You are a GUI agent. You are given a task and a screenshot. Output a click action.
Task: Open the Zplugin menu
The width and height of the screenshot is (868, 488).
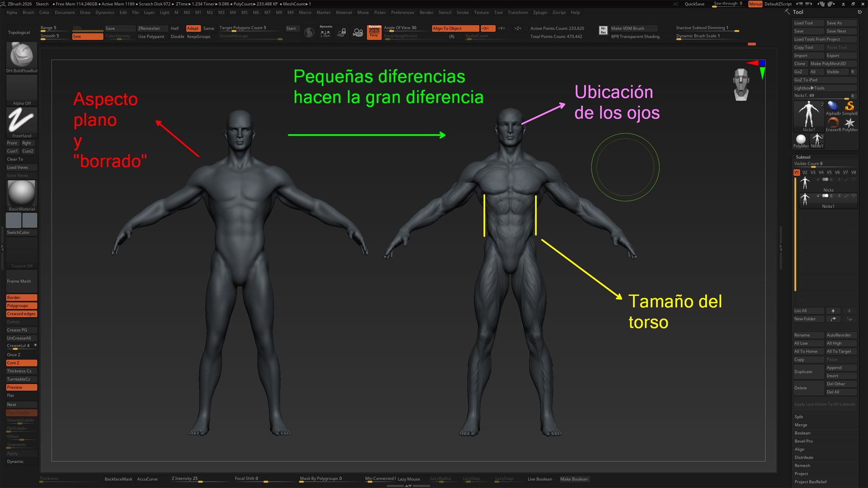(540, 12)
